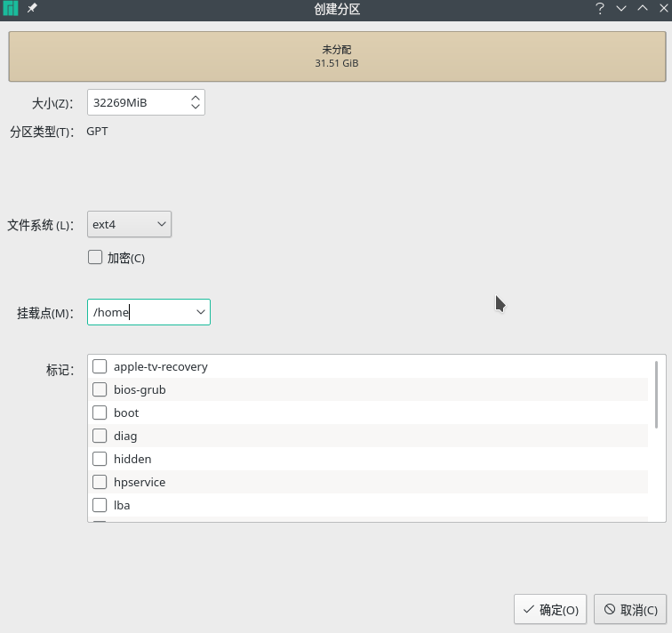Image resolution: width=672 pixels, height=633 pixels.
Task: Check the apple-tv-recovery flag
Action: click(100, 366)
